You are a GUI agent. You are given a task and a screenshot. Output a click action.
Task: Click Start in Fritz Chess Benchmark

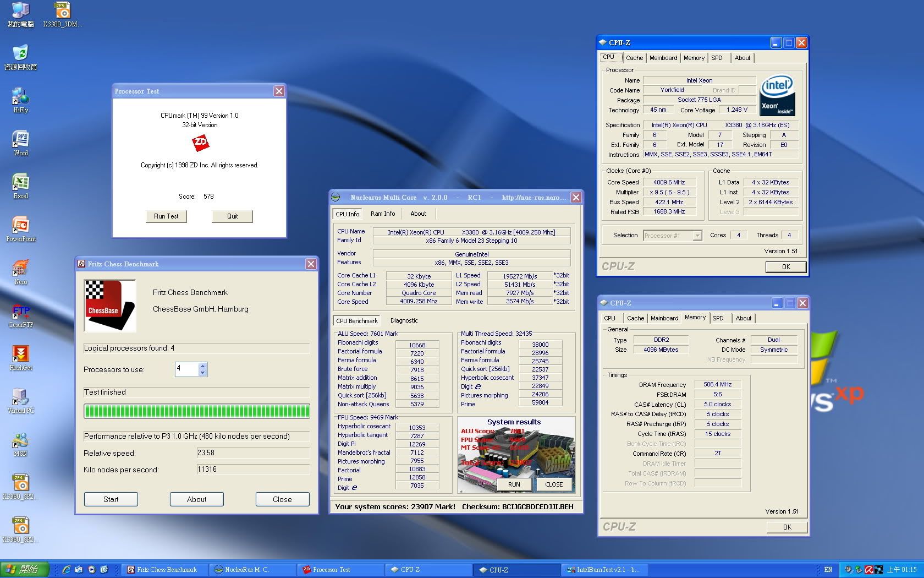[x=111, y=499]
